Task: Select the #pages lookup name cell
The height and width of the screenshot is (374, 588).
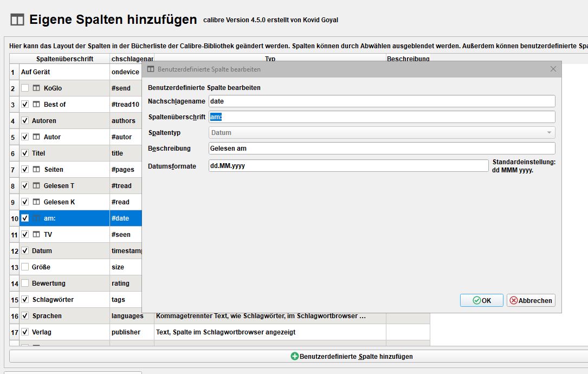Action: click(x=126, y=170)
